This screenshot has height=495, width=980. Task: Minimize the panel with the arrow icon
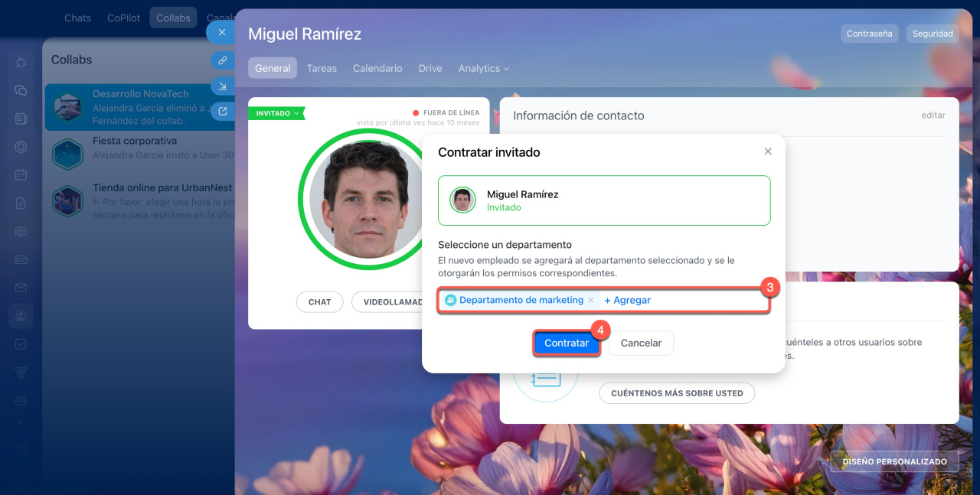[222, 86]
